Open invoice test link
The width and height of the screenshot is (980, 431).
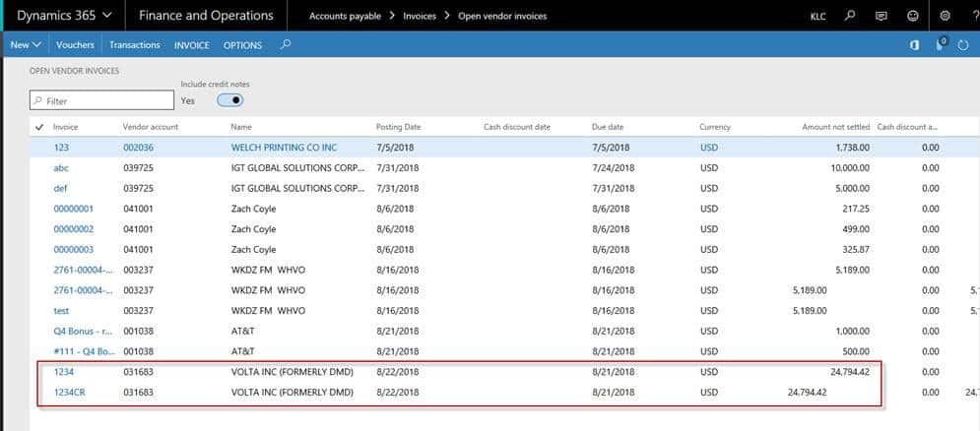[x=61, y=310]
